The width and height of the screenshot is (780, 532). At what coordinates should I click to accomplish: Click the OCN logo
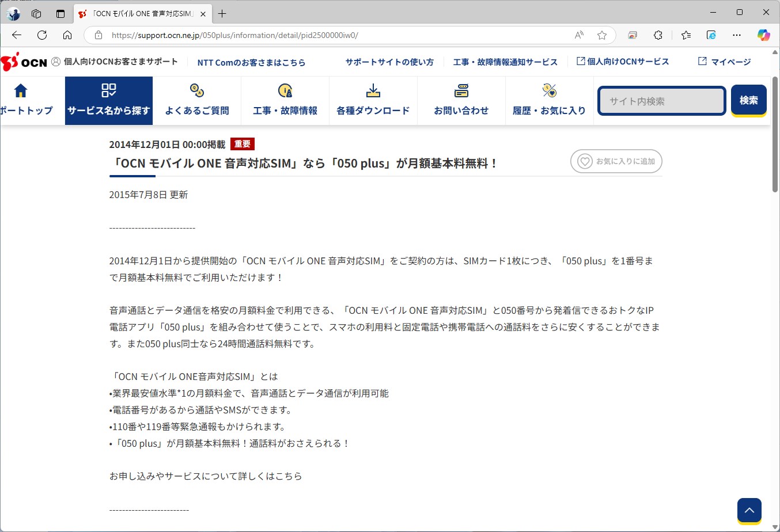tap(24, 62)
